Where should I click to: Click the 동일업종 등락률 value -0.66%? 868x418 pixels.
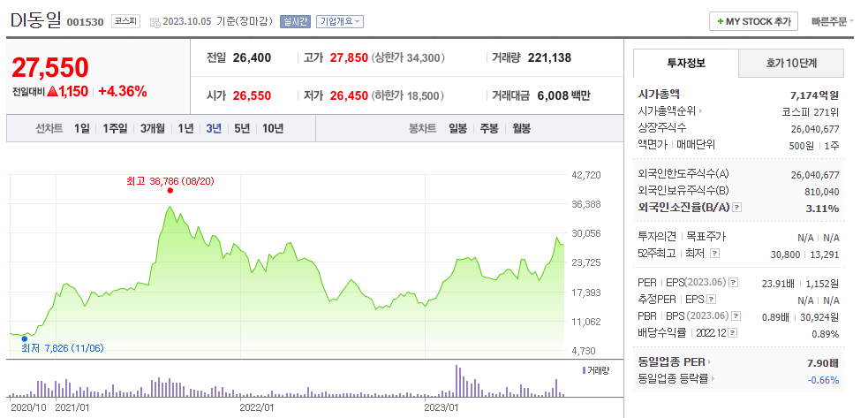823,380
